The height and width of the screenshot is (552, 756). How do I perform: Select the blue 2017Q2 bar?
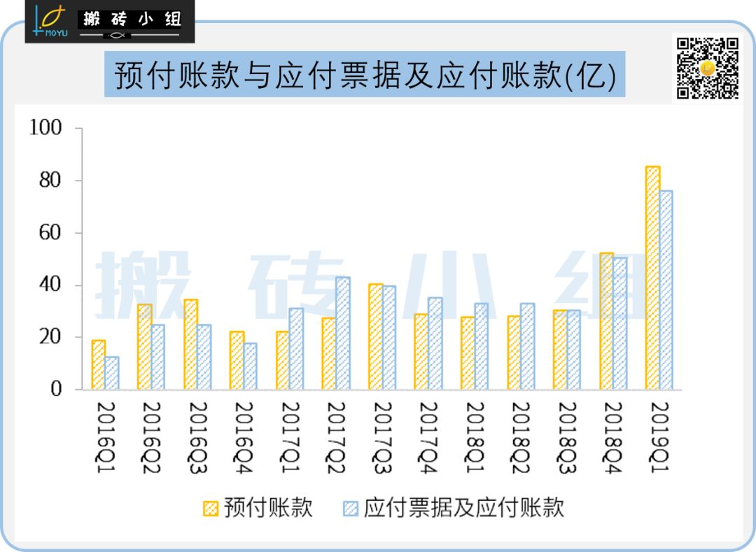[x=343, y=333]
